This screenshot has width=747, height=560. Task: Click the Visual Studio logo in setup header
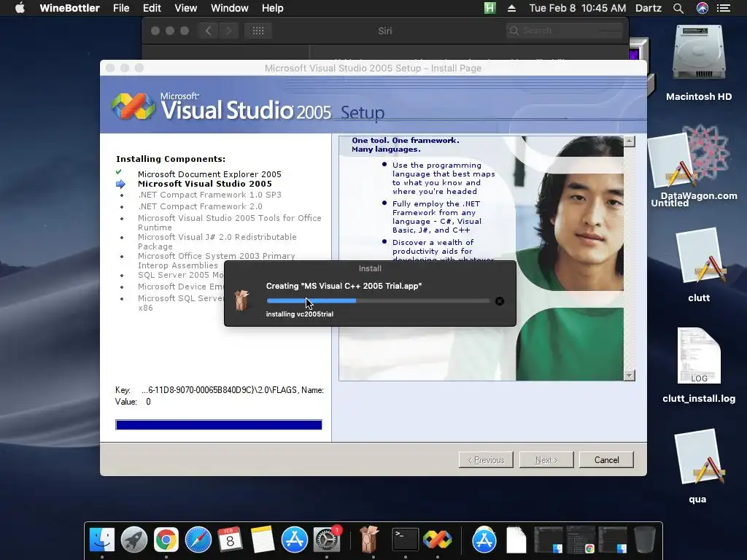[133, 106]
